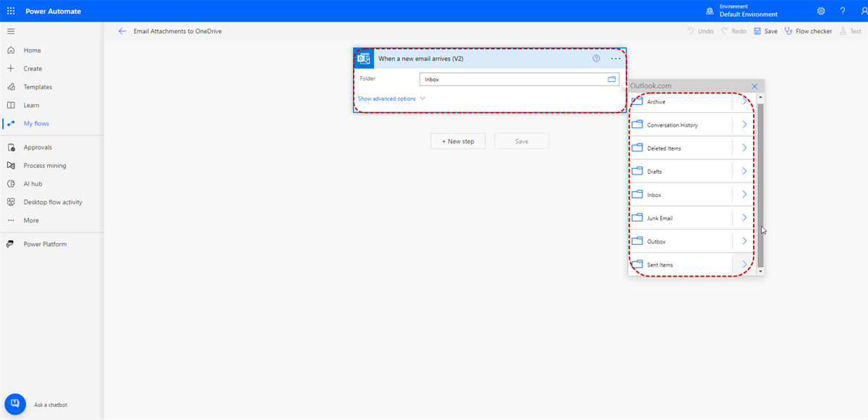The height and width of the screenshot is (420, 868).
Task: Click the Save button below the trigger
Action: coord(522,141)
